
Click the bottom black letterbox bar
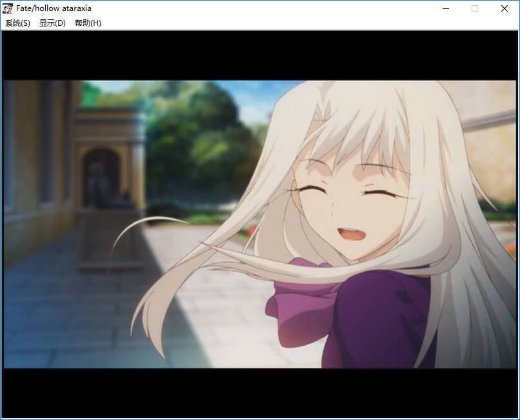[x=258, y=392]
